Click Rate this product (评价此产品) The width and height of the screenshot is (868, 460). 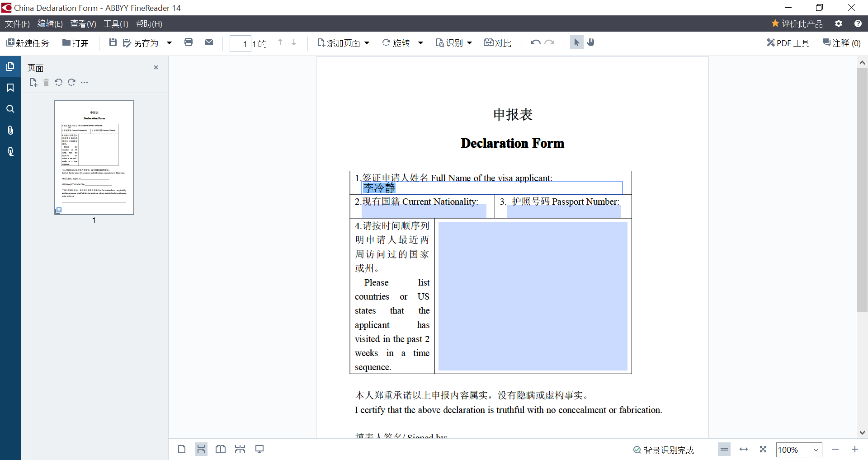tap(797, 23)
